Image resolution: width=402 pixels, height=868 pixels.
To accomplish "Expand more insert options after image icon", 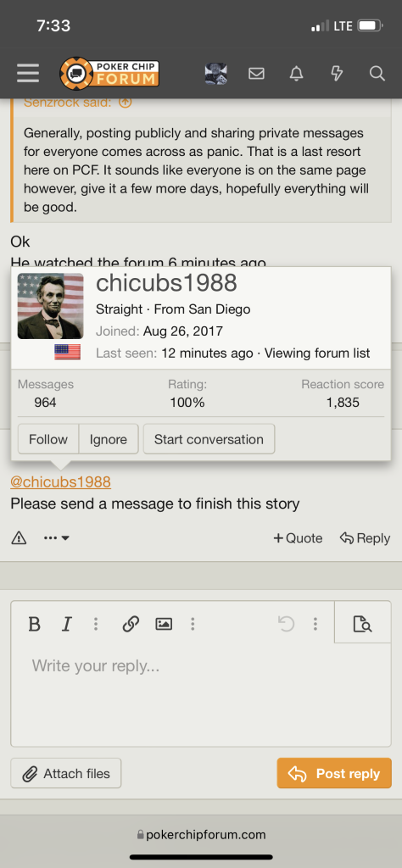I will [x=193, y=625].
